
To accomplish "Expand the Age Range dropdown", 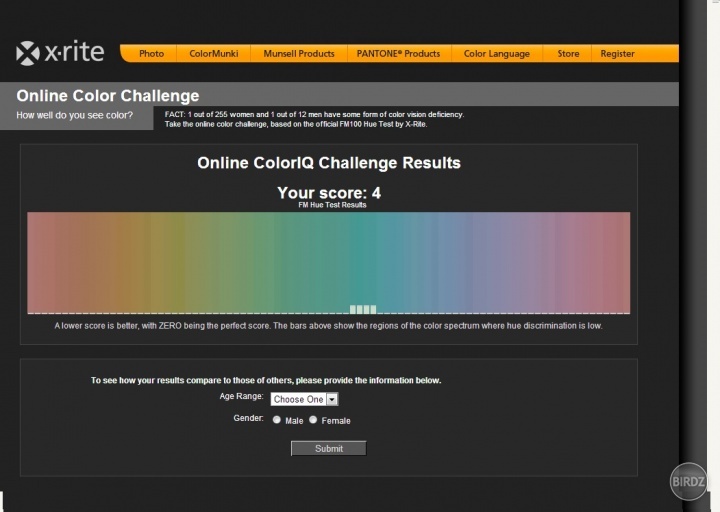I will pos(304,399).
